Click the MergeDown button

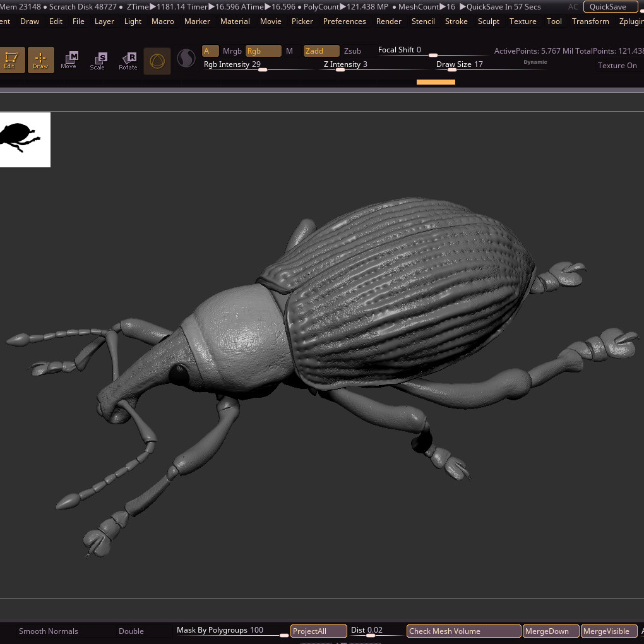coord(551,631)
